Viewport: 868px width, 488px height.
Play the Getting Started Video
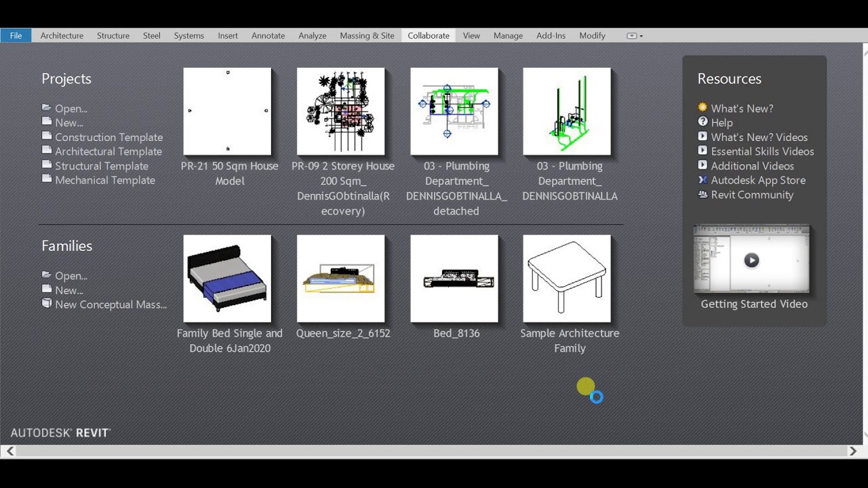point(751,260)
